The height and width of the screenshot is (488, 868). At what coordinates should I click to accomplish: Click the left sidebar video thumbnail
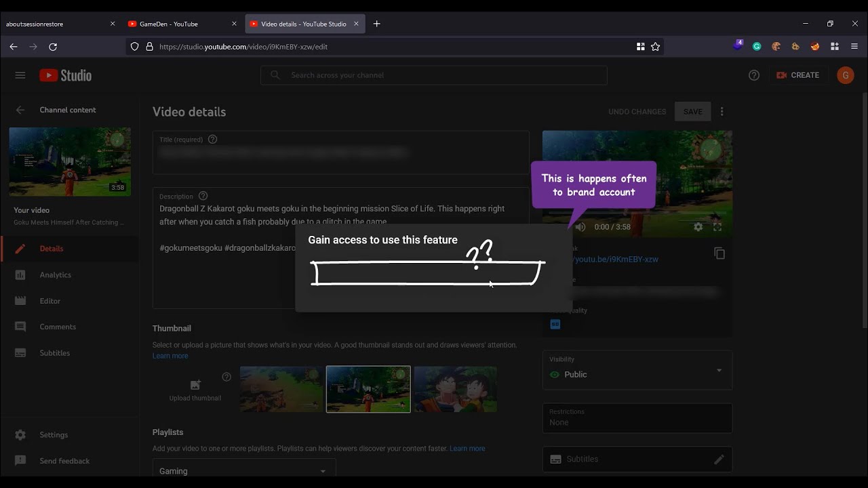(70, 162)
